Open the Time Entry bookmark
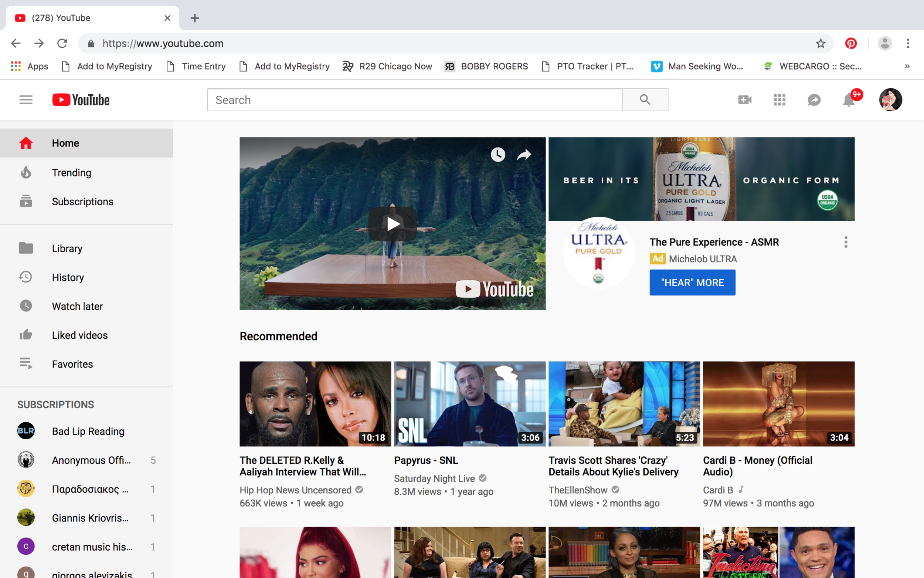 click(x=196, y=66)
